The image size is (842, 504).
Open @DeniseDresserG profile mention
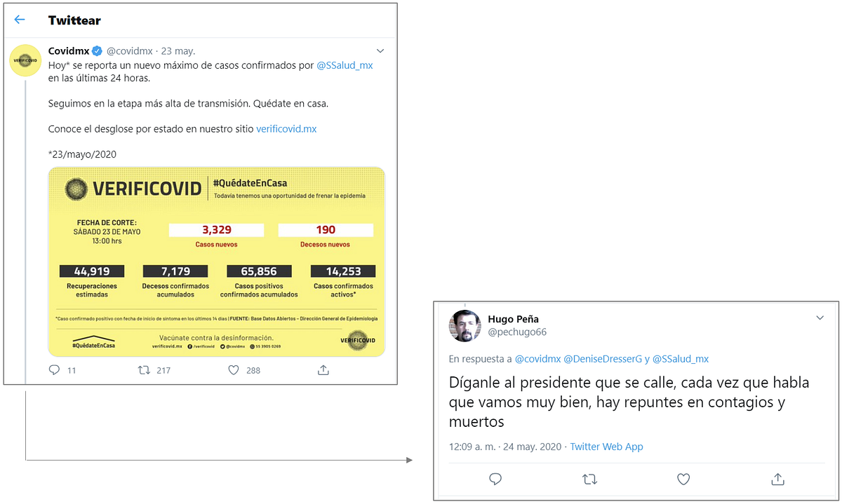coord(603,359)
